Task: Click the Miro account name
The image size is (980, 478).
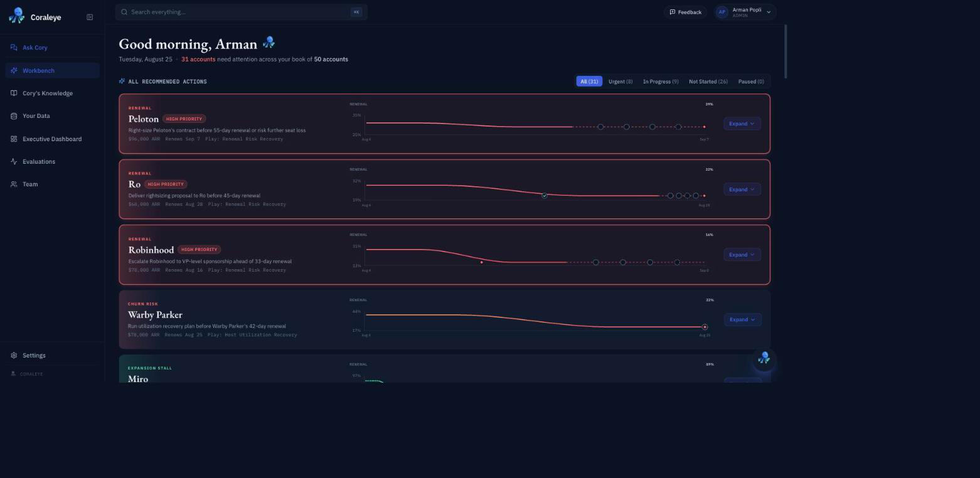Action: 138,378
